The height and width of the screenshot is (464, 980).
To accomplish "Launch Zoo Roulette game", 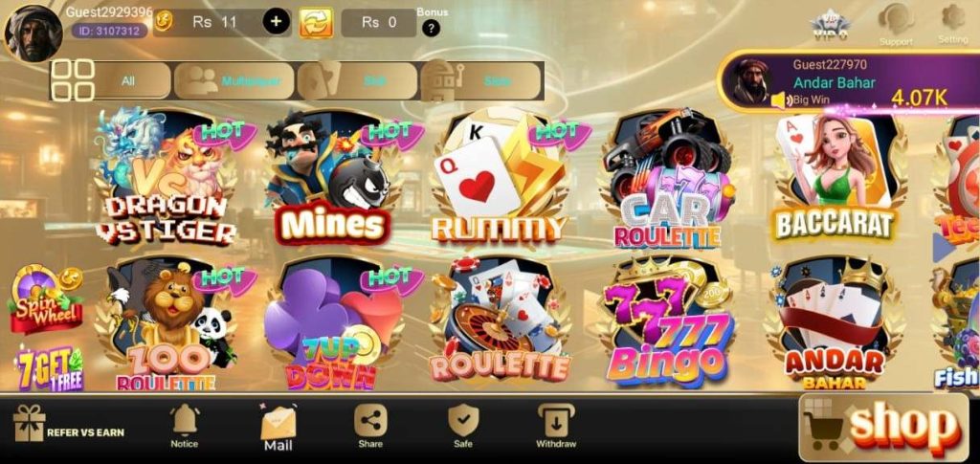I will point(167,322).
